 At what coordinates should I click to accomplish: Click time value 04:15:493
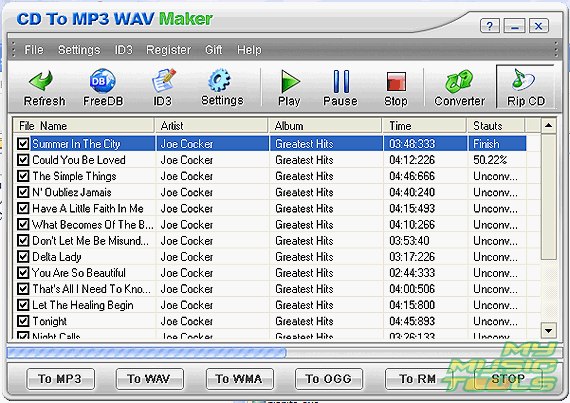[412, 208]
